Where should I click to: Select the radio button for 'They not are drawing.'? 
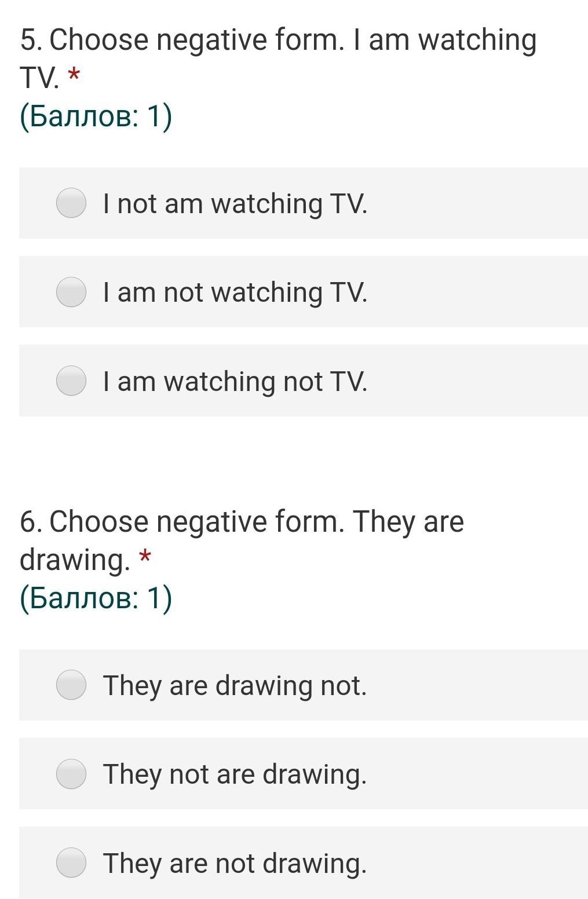click(71, 773)
